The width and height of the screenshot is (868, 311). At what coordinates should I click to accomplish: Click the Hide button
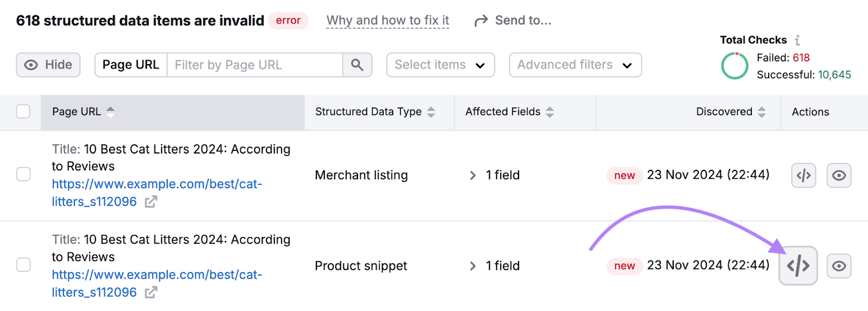[x=48, y=65]
